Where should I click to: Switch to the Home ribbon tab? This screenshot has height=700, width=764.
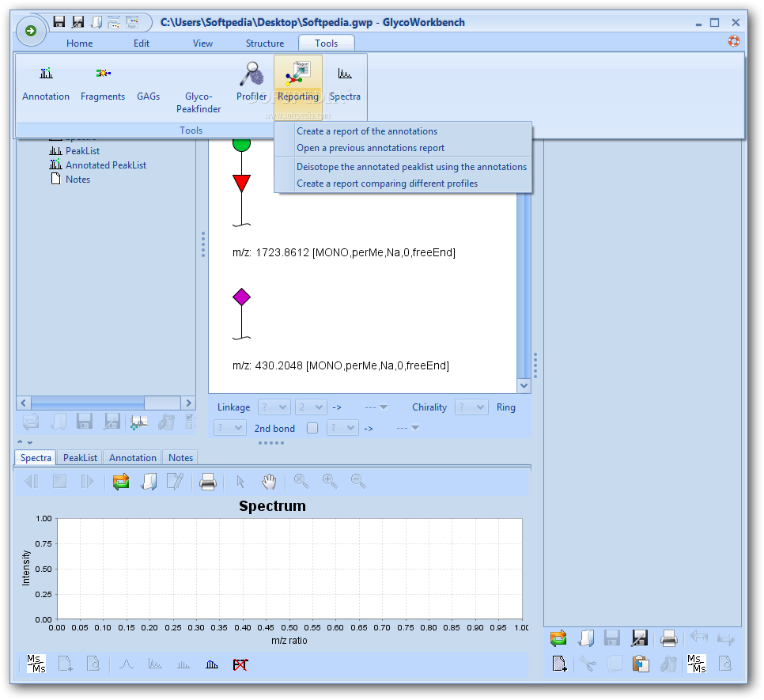point(79,44)
